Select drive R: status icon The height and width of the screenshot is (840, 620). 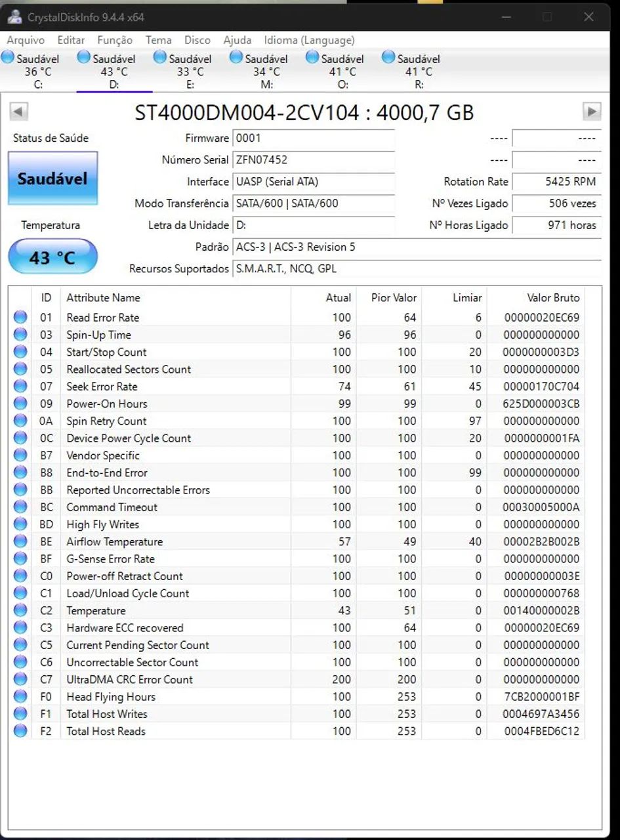(388, 58)
